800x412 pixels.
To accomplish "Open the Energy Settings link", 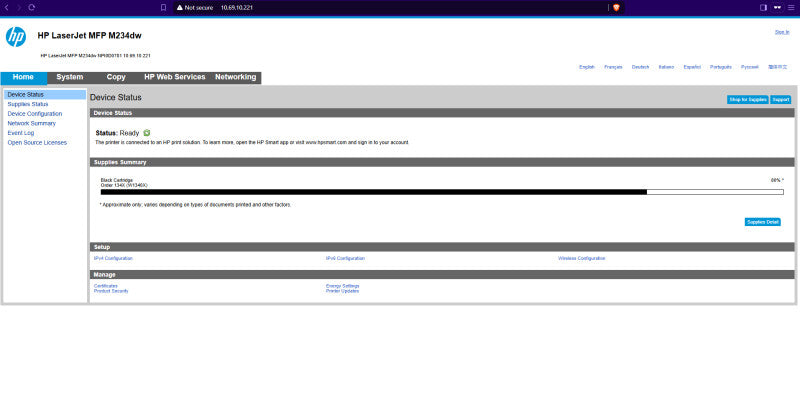I will click(343, 286).
